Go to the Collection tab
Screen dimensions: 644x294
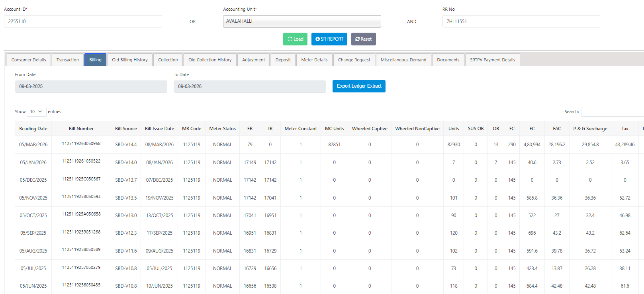pyautogui.click(x=168, y=60)
